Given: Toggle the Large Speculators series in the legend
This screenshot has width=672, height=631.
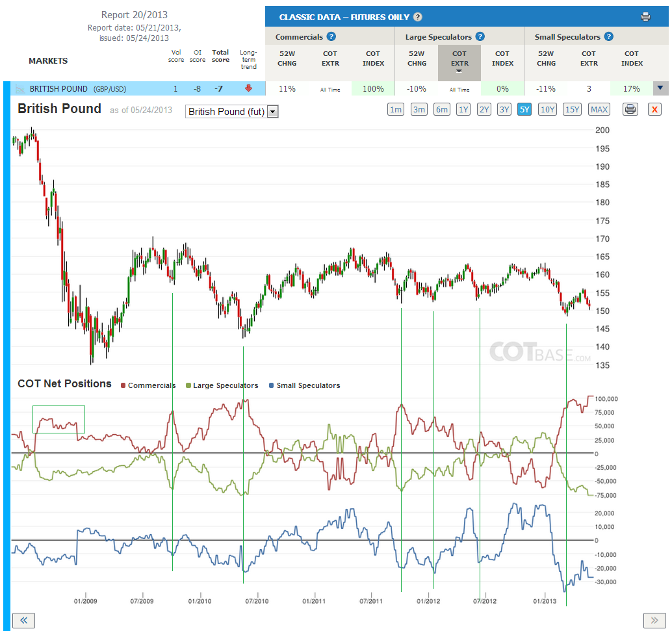Looking at the screenshot, I should coord(222,385).
